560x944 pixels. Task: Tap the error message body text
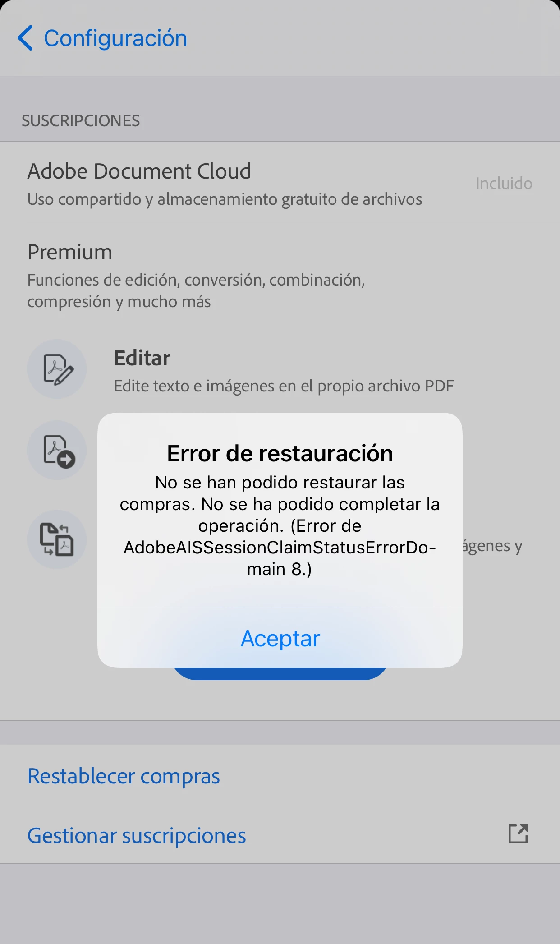click(x=280, y=526)
